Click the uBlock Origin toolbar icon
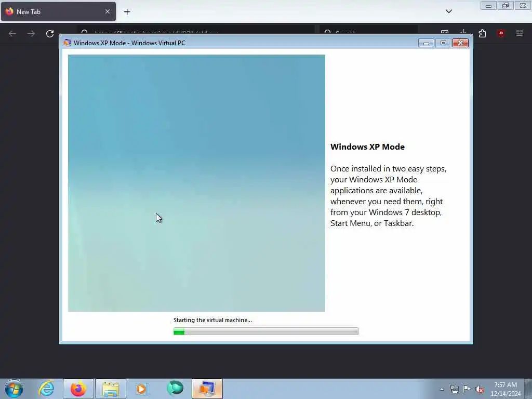This screenshot has width=532, height=399. [501, 33]
